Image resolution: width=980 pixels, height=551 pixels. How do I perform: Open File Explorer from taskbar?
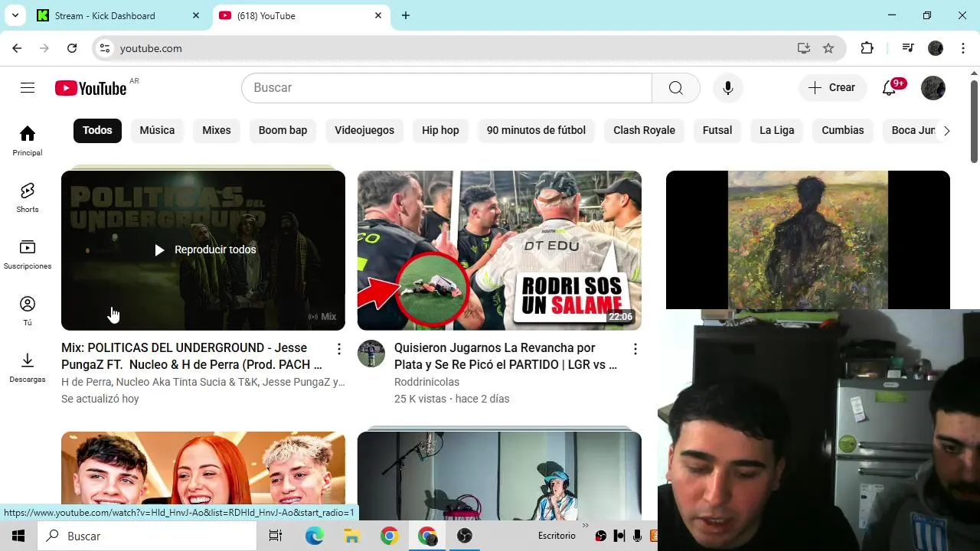(352, 536)
